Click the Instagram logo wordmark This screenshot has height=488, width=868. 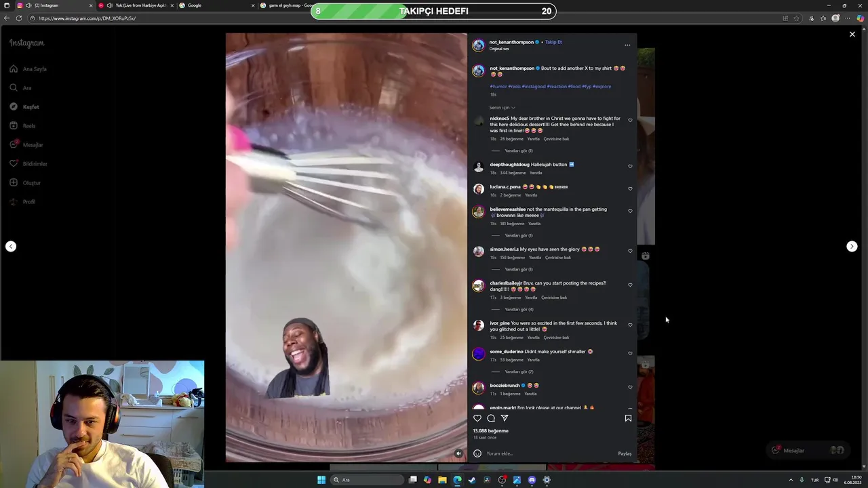(x=26, y=43)
